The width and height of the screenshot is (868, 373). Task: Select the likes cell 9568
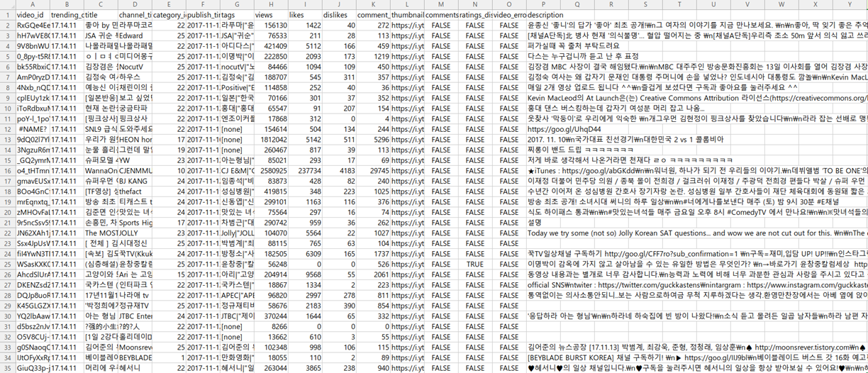(x=306, y=274)
